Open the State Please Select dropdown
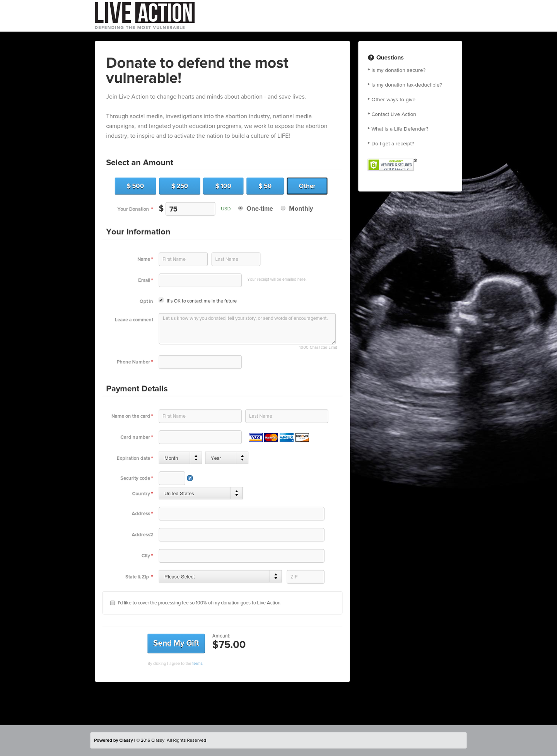 (x=220, y=577)
